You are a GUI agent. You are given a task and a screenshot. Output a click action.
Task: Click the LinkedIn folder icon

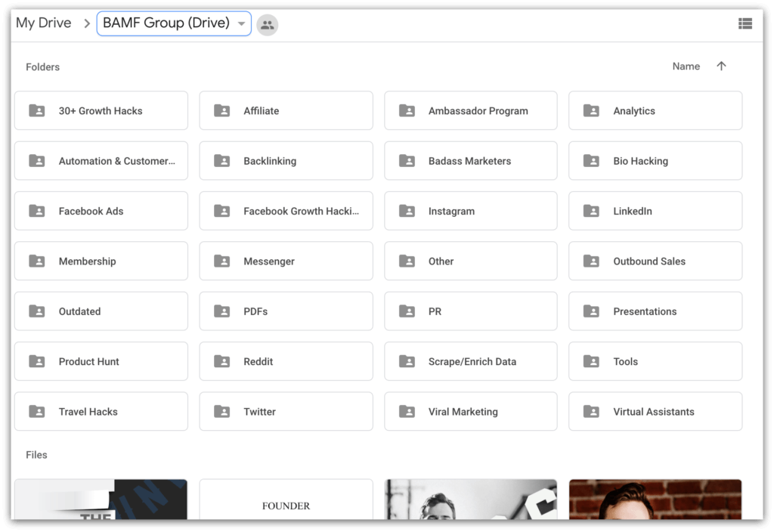[x=591, y=211]
